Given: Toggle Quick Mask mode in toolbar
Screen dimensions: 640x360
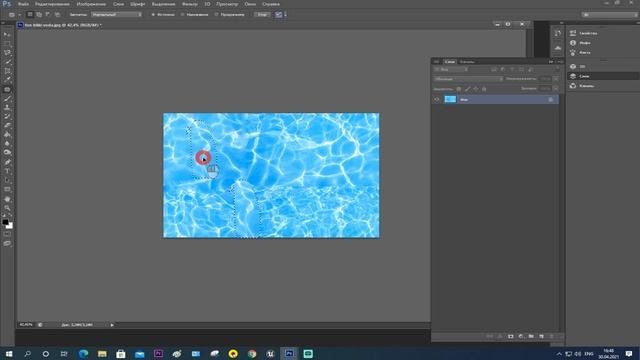Looking at the screenshot, I should pyautogui.click(x=7, y=234).
